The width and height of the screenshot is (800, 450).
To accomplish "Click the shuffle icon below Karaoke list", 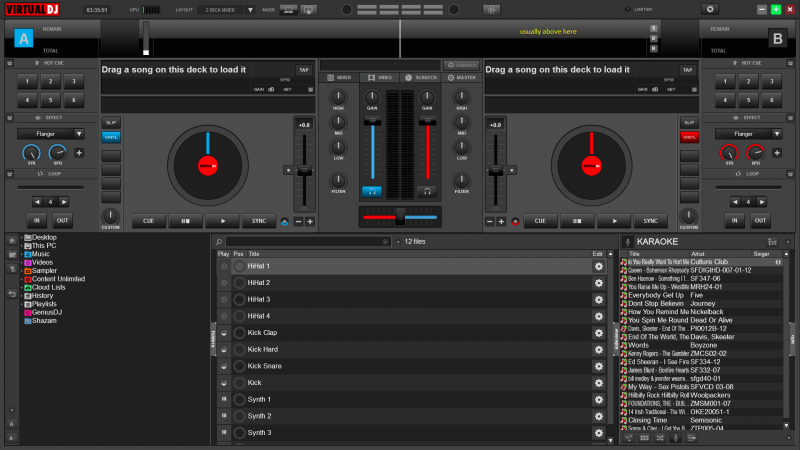I will pos(660,438).
